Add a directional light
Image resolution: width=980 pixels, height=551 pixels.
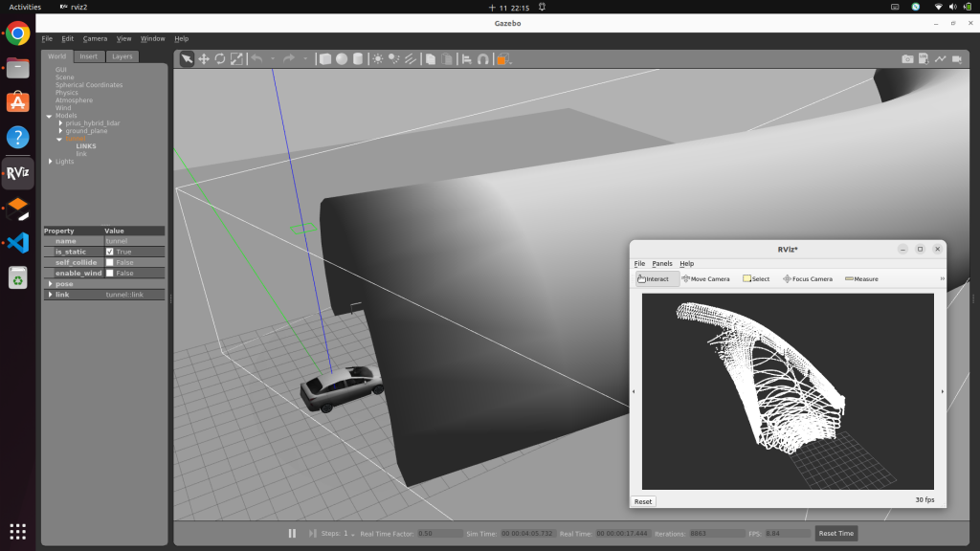[x=410, y=58]
